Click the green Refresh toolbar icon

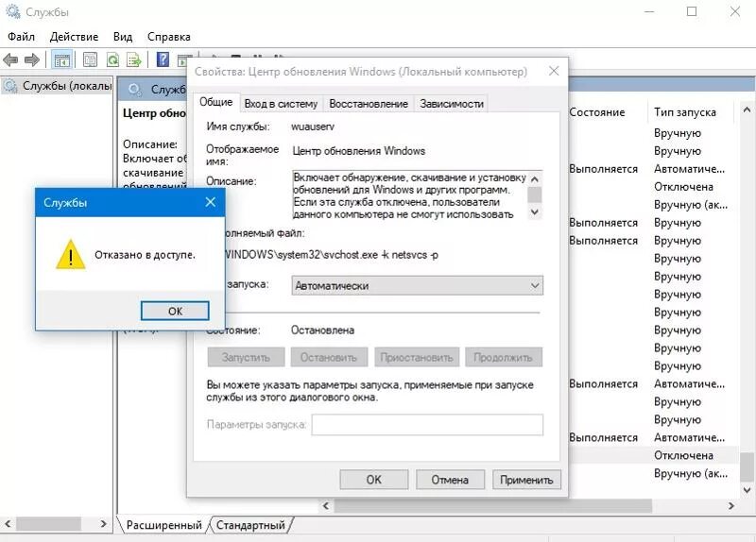tap(112, 60)
